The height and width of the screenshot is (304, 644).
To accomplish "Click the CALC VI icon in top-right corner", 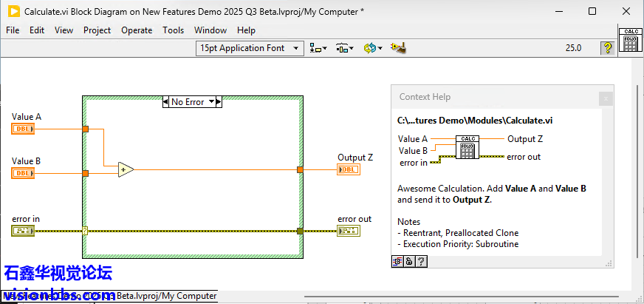I will coord(630,41).
